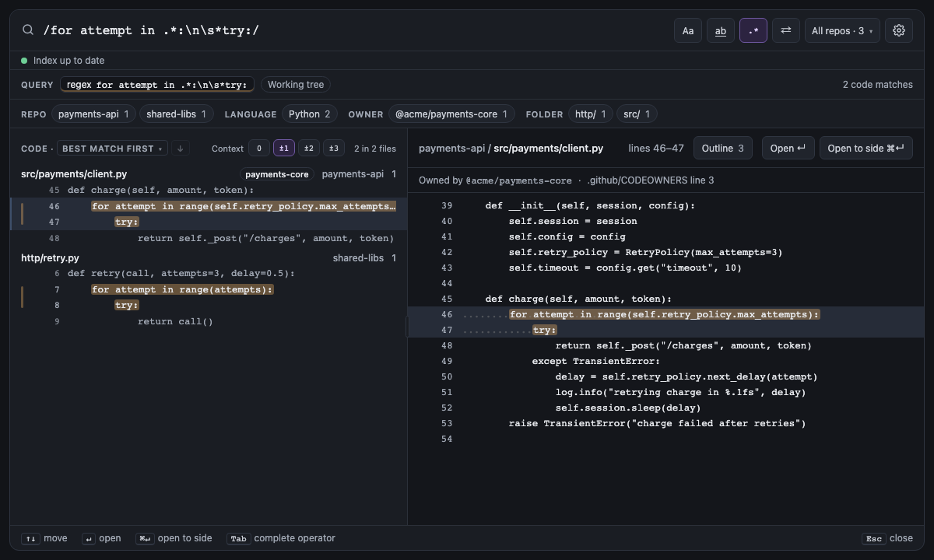
Task: Toggle whole-word ab matching
Action: [721, 30]
